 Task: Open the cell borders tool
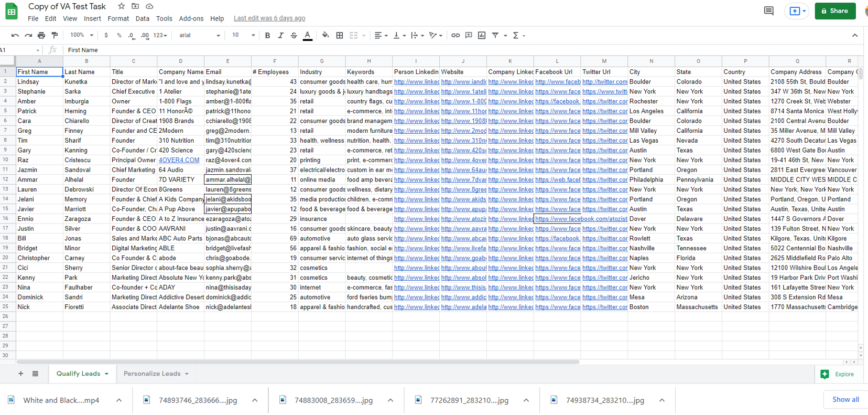click(340, 35)
